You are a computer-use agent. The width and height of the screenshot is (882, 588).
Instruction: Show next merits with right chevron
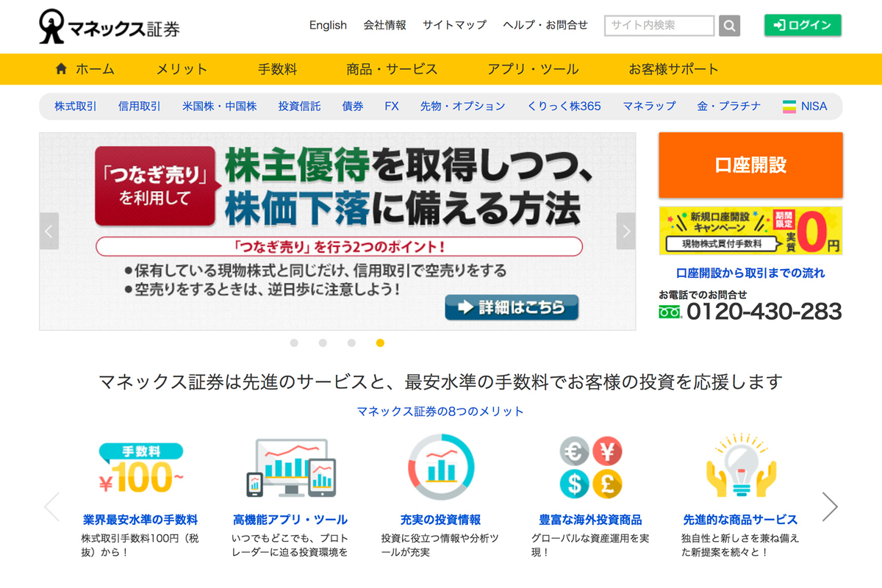tap(830, 506)
